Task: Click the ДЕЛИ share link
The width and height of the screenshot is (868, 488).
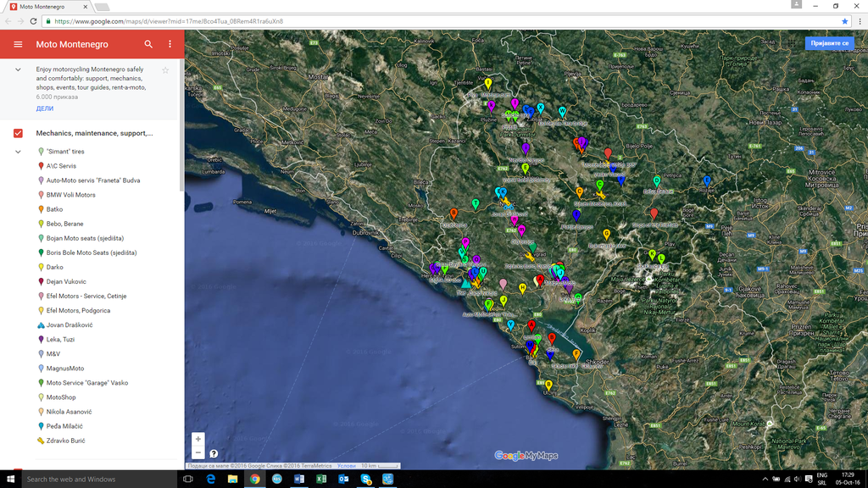Action: [44, 108]
